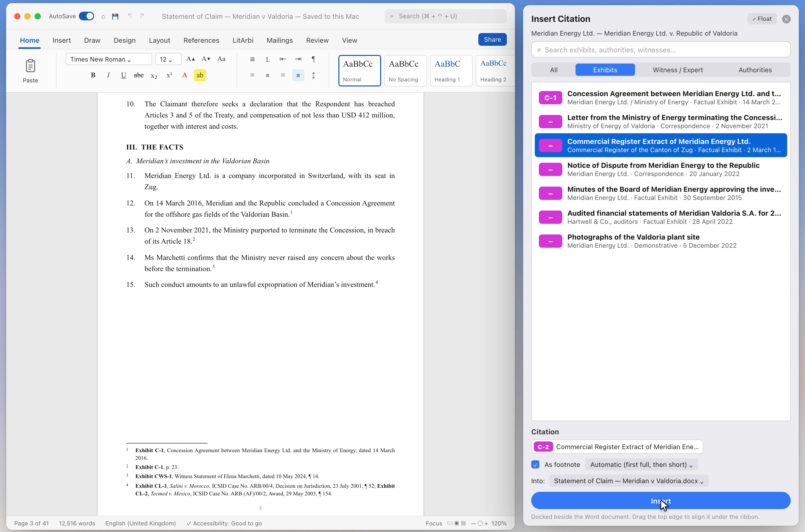This screenshot has height=532, width=805.
Task: Open line spacing options
Action: (x=314, y=75)
